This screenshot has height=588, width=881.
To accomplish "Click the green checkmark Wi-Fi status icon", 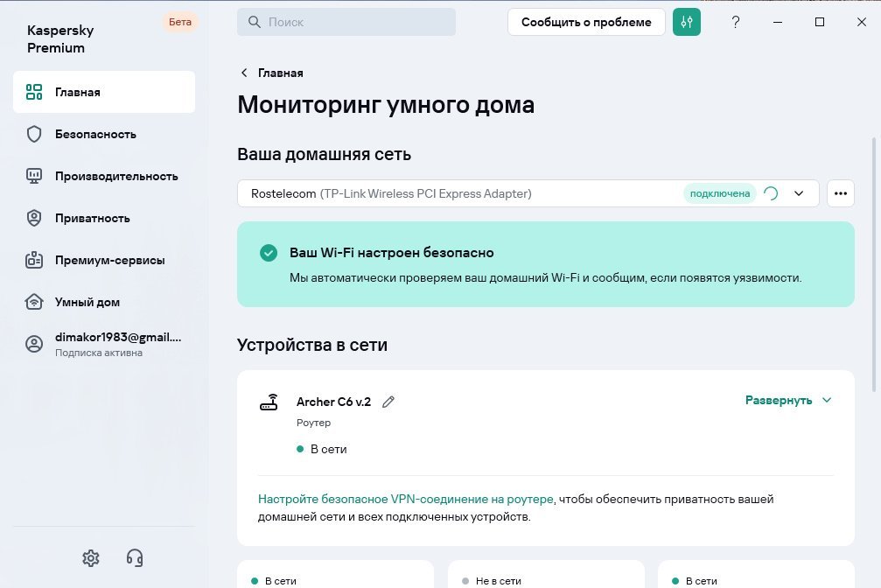I will click(x=269, y=253).
